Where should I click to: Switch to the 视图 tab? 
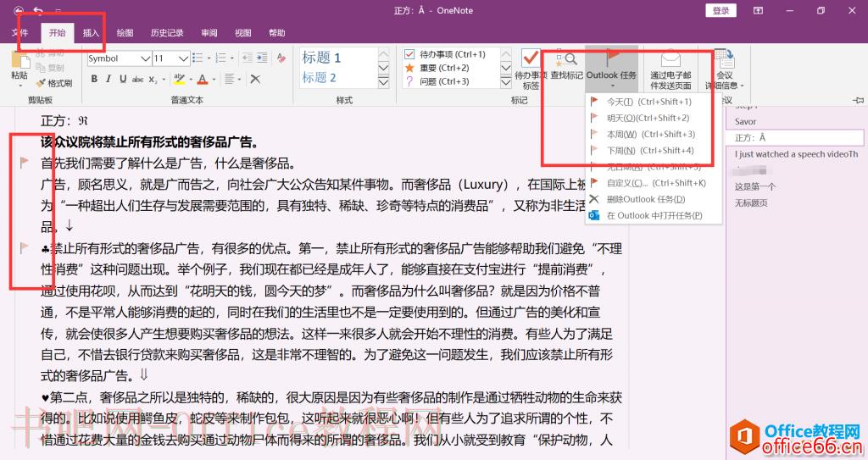tap(242, 33)
